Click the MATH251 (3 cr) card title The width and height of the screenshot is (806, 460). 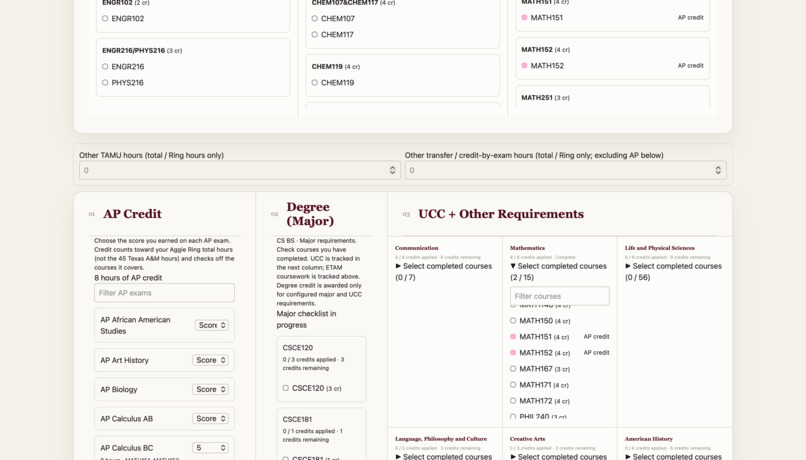[x=545, y=98]
